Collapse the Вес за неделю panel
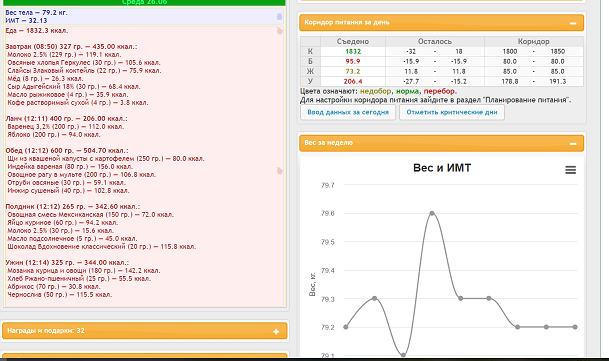The image size is (609, 361). [x=572, y=144]
